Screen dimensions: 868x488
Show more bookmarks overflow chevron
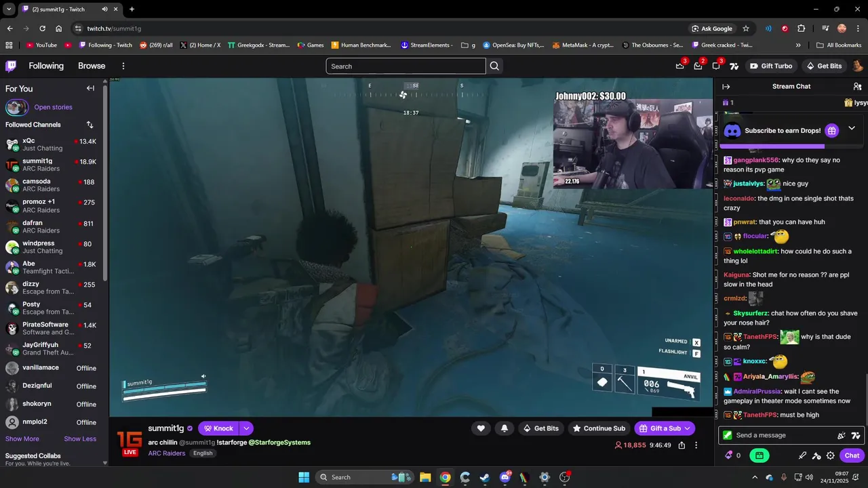coord(798,45)
